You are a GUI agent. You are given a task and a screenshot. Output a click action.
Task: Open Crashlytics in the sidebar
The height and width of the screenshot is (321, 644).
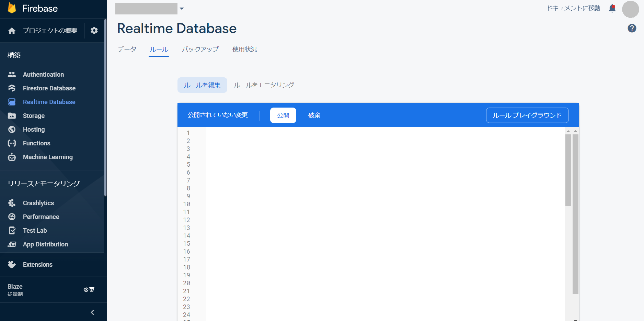coord(38,203)
